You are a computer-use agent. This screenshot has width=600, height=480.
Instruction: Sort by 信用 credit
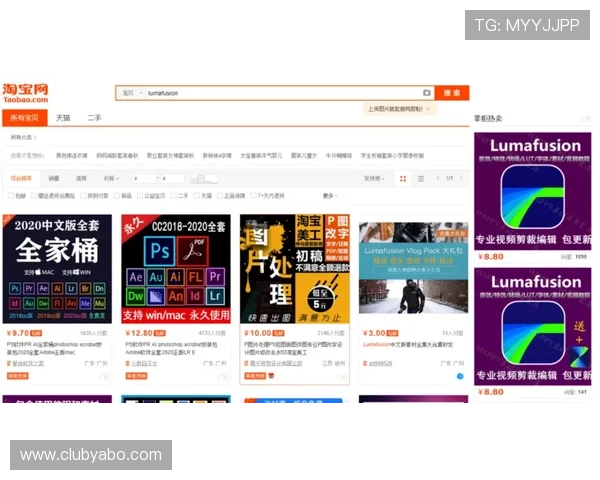pyautogui.click(x=82, y=178)
